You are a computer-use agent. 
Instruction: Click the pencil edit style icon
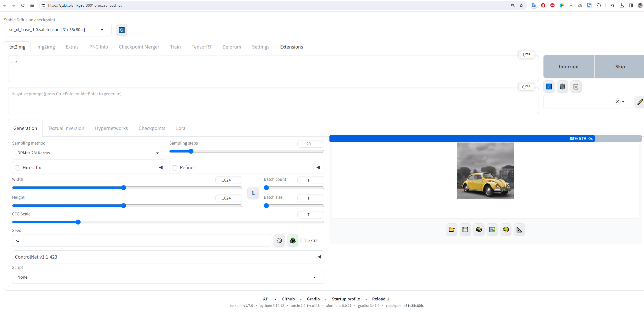pyautogui.click(x=640, y=102)
